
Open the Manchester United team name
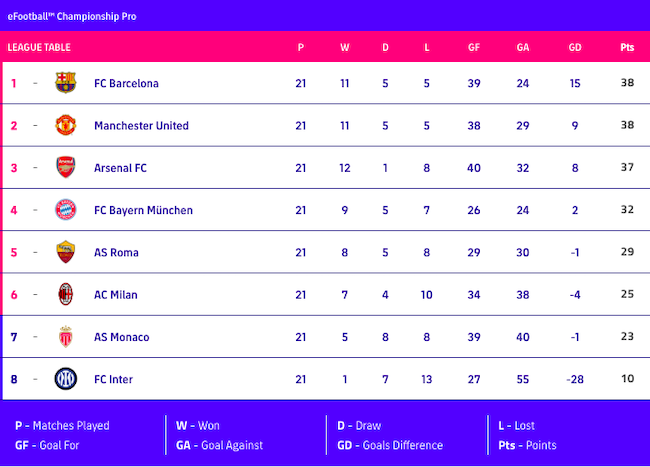pyautogui.click(x=141, y=126)
